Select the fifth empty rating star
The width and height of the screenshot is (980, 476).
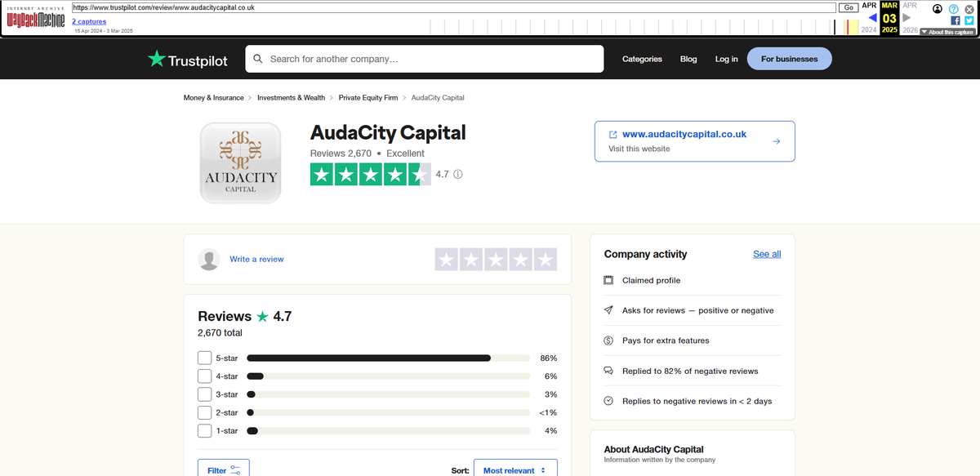coord(546,260)
